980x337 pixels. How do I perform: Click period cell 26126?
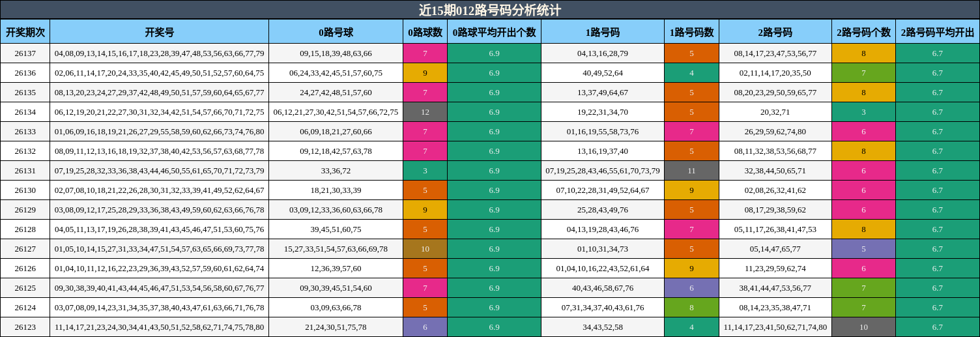(25, 269)
